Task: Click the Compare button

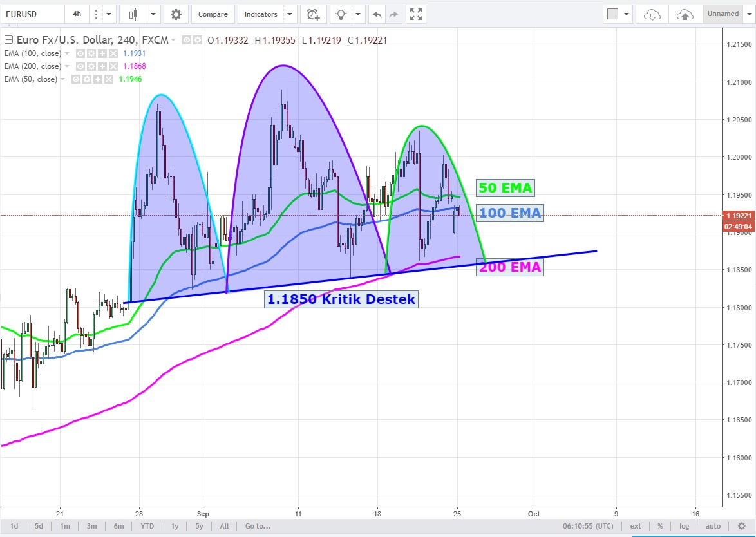Action: (213, 14)
